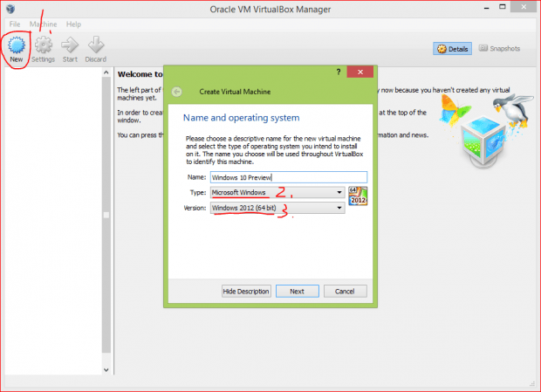This screenshot has height=392, width=541.
Task: Click the VirtualBox penguin cube welcome image
Action: (x=485, y=131)
